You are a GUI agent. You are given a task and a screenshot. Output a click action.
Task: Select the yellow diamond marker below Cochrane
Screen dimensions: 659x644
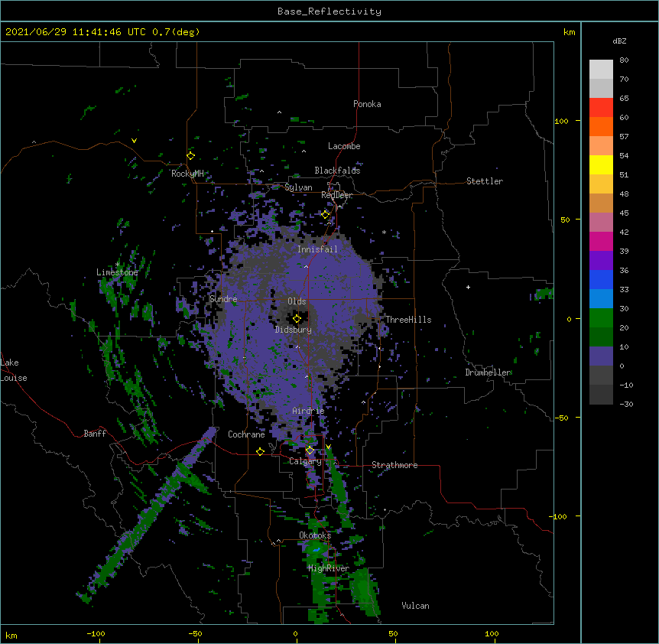click(x=260, y=451)
